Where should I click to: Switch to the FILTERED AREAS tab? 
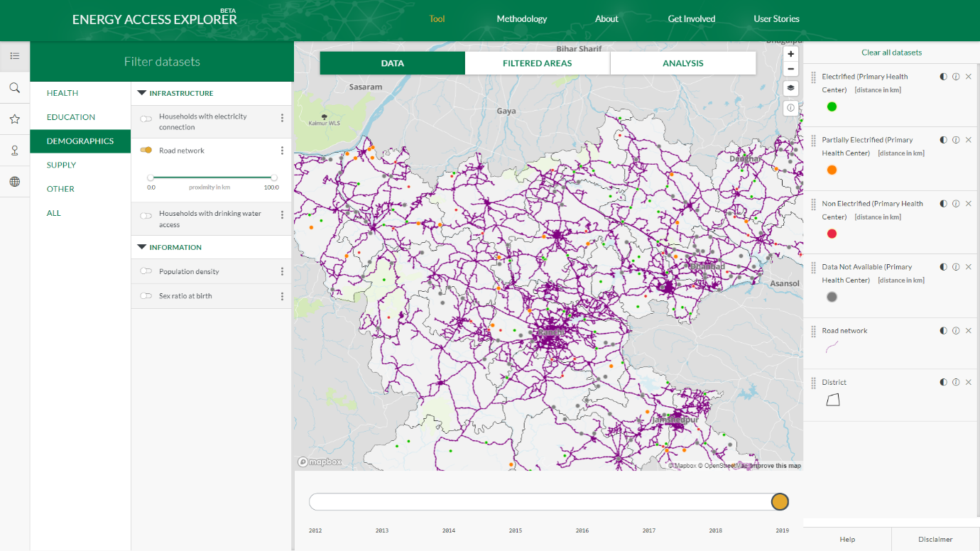pyautogui.click(x=537, y=62)
